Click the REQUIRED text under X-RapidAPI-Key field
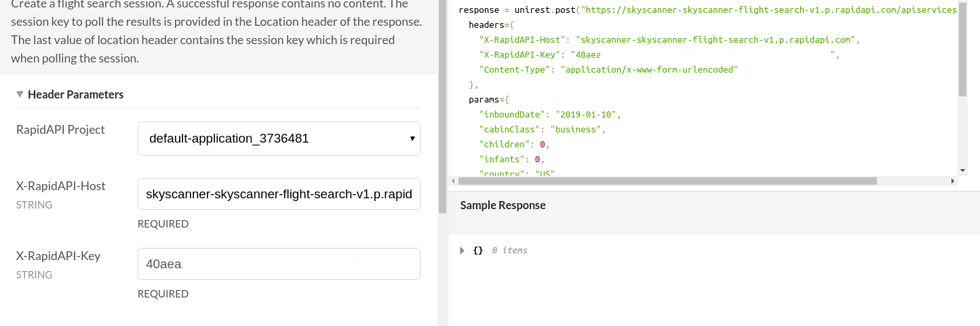The image size is (980, 326). pyautogui.click(x=163, y=294)
